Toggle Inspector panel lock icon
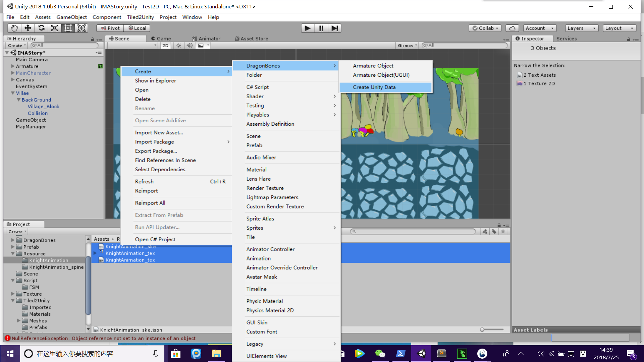This screenshot has height=362, width=644. click(629, 39)
